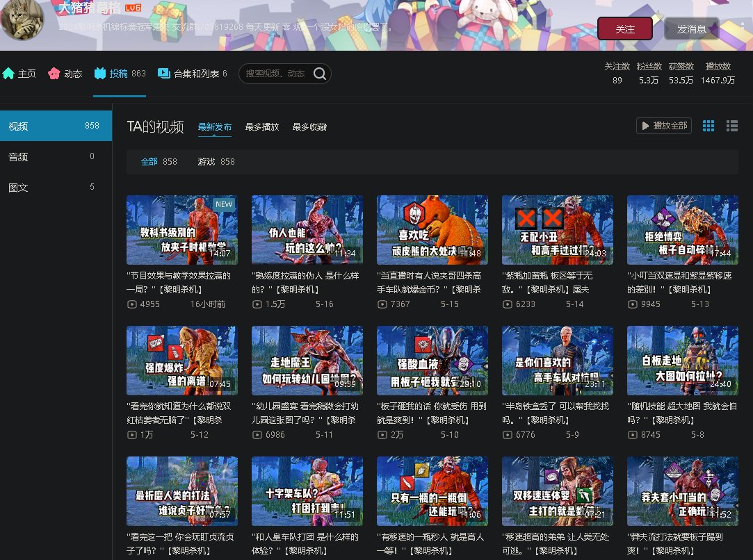Open video title 小叮当双速显和紫显紫移速
The width and height of the screenshot is (753, 560).
point(679,283)
